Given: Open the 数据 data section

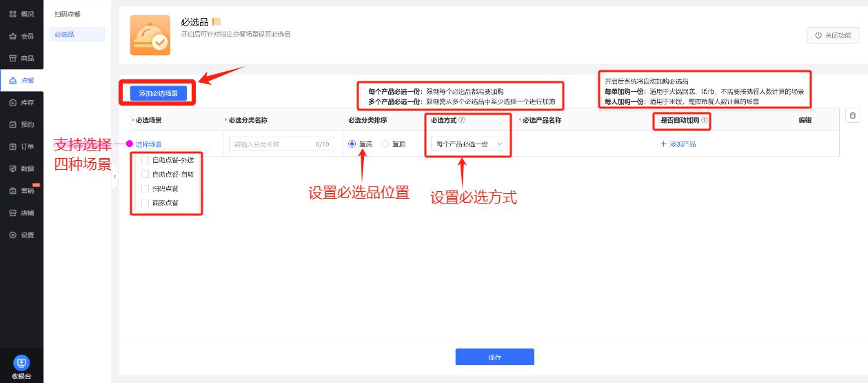Looking at the screenshot, I should [21, 168].
